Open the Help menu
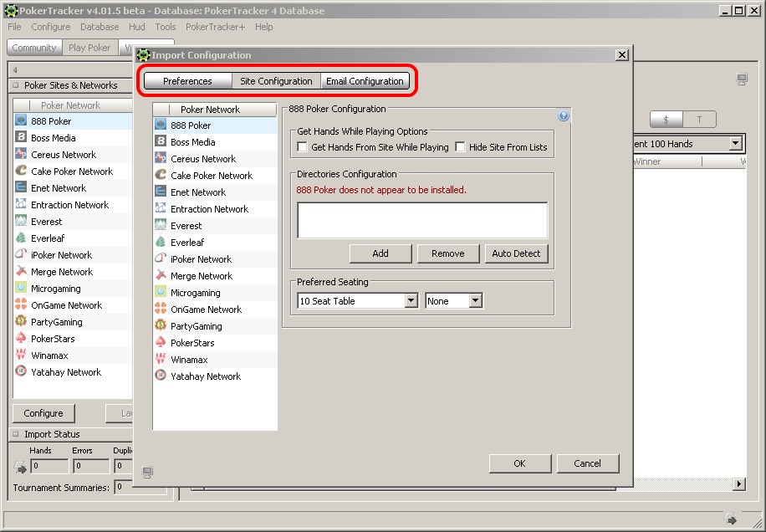This screenshot has height=532, width=766. click(263, 27)
